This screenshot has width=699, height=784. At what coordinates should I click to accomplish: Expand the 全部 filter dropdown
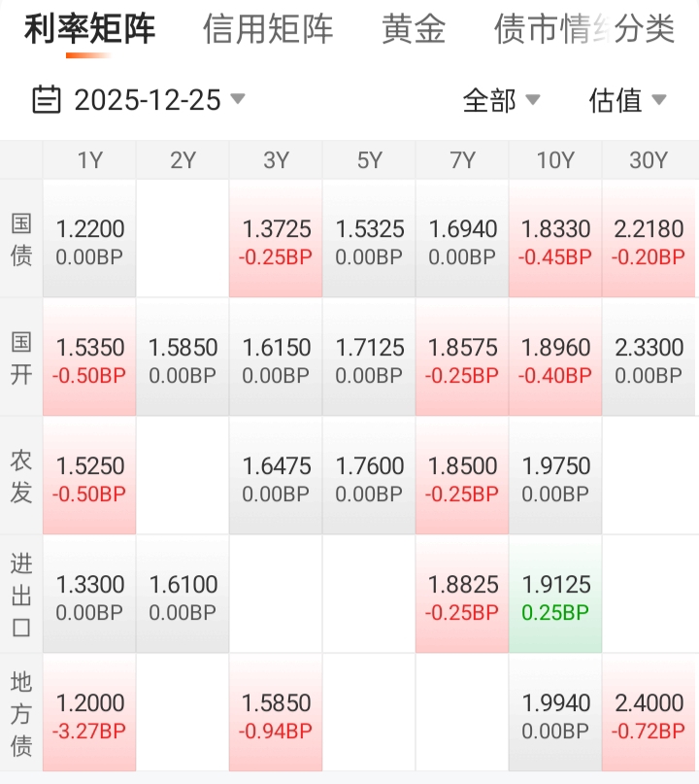click(501, 100)
